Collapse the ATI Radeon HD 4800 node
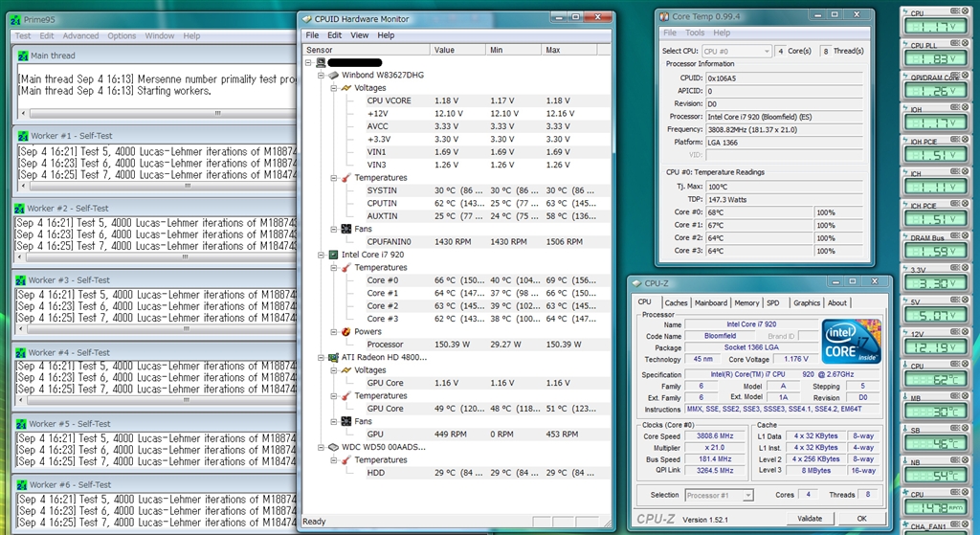This screenshot has height=535, width=980. (x=321, y=357)
